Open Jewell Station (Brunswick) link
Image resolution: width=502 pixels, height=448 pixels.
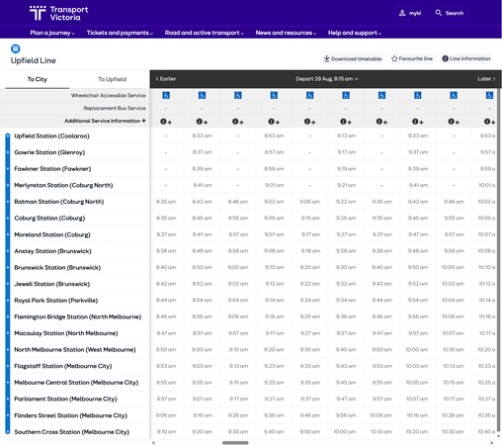point(52,284)
